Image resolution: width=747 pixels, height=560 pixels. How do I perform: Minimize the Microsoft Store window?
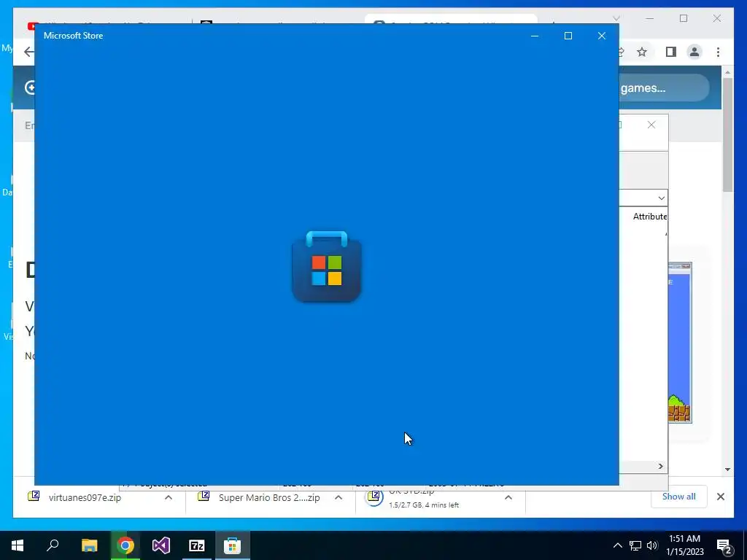click(x=535, y=36)
